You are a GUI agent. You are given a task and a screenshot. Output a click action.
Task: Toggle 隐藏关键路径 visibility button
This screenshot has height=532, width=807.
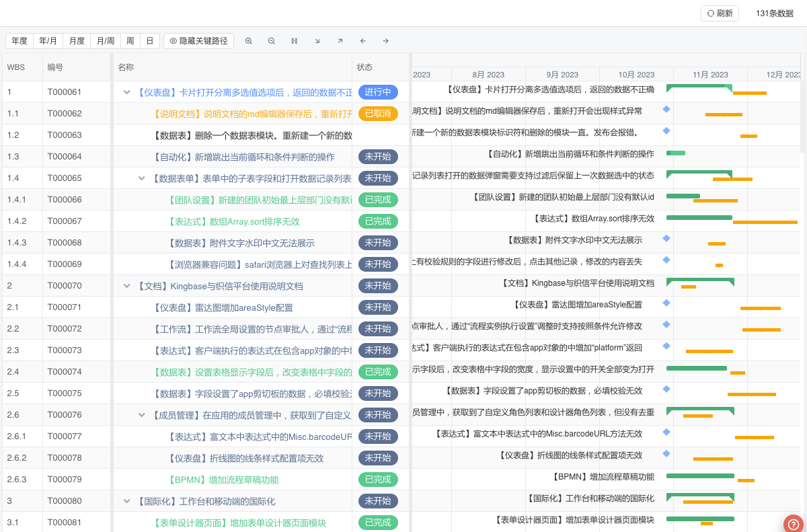198,41
